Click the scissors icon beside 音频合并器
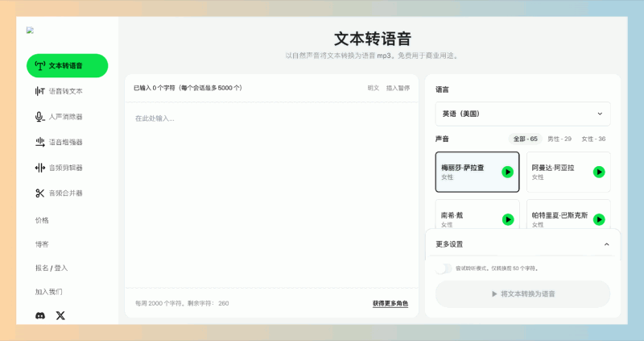This screenshot has width=644, height=341. (39, 193)
